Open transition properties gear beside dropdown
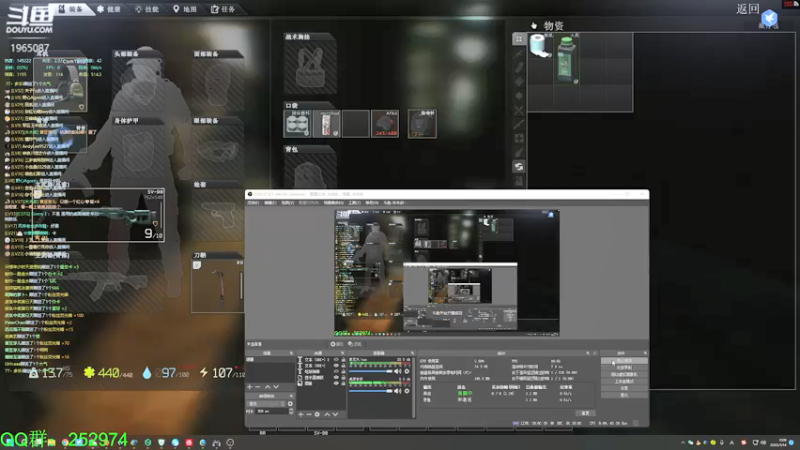The width and height of the screenshot is (800, 450). click(290, 404)
